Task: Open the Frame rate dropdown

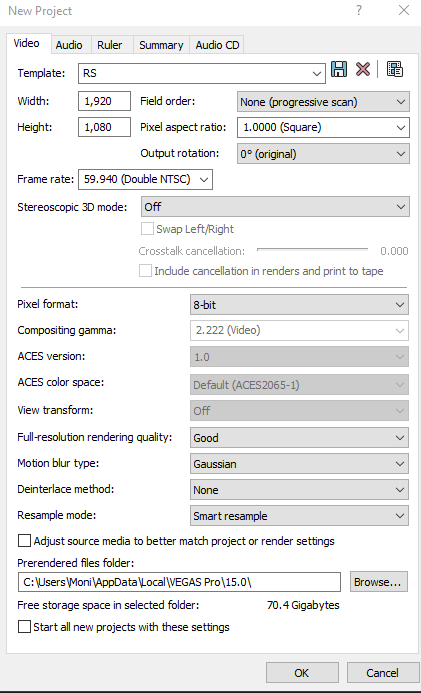Action: [x=145, y=179]
